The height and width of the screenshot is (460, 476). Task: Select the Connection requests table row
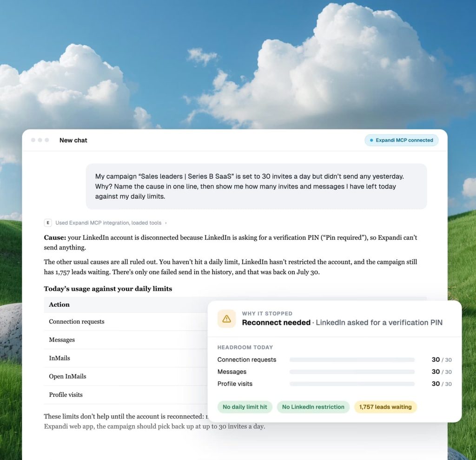[x=126, y=322]
